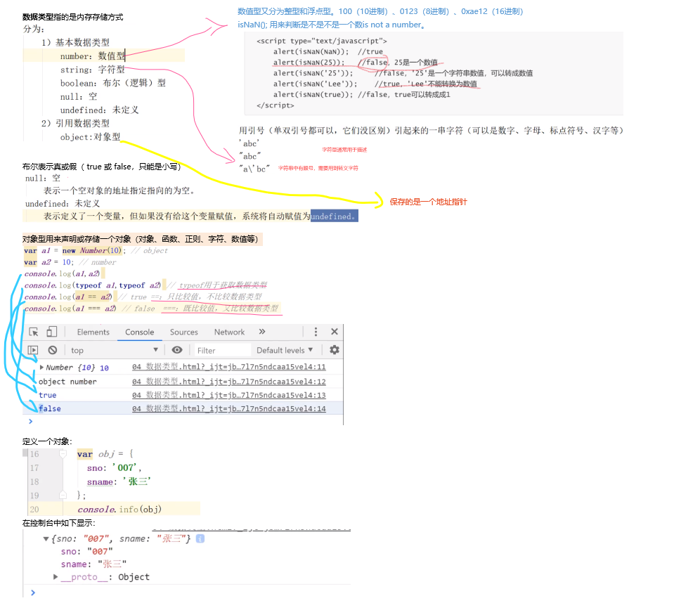Click the sno: "007" property row
The width and height of the screenshot is (700, 603).
coord(86,551)
